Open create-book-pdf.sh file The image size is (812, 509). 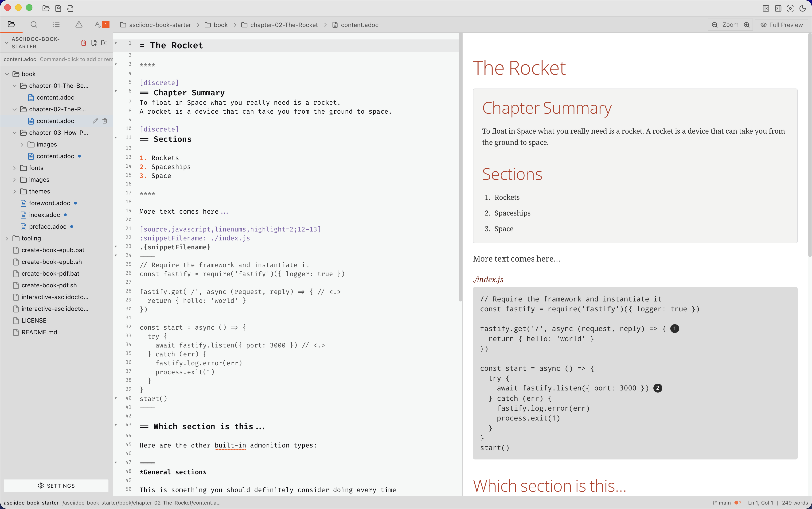[49, 285]
